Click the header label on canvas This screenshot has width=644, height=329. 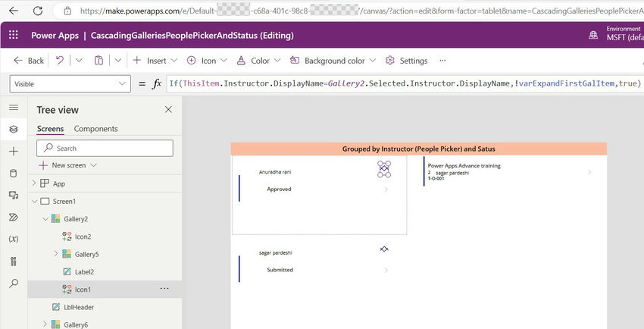[x=418, y=149]
